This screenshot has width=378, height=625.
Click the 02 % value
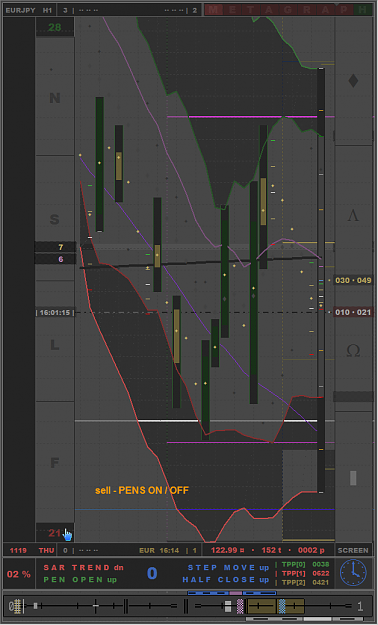(x=19, y=574)
